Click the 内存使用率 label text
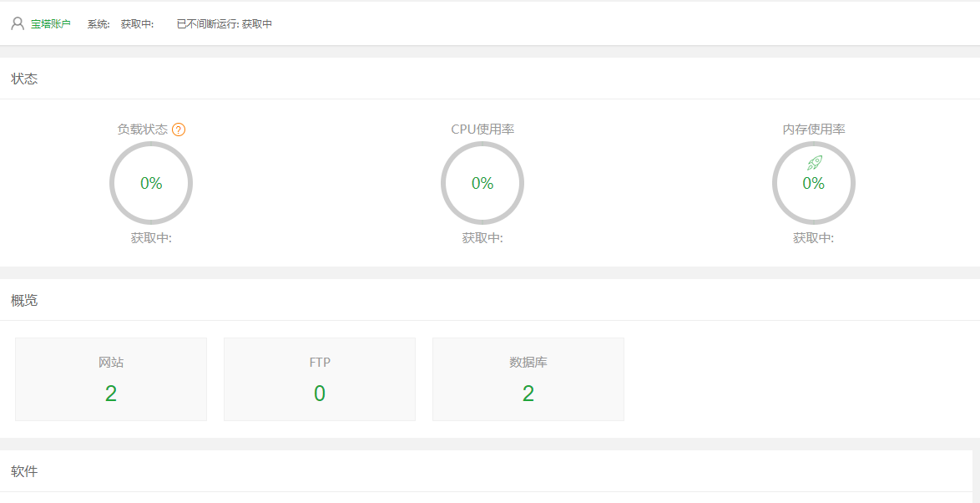Screen dimensions: 980x503 click(814, 130)
